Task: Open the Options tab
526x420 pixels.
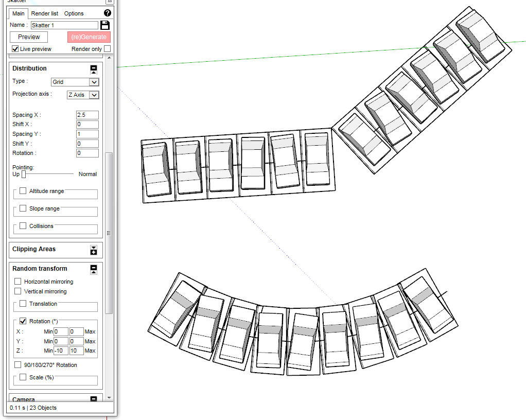Action: coord(74,13)
